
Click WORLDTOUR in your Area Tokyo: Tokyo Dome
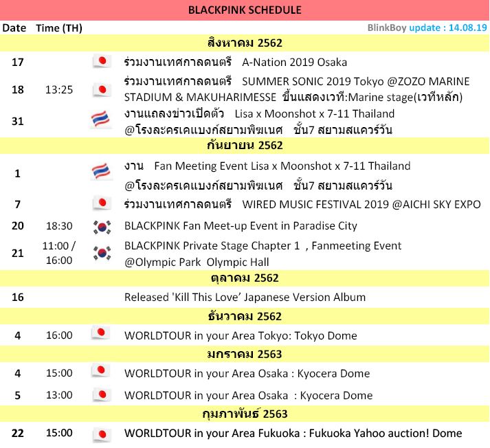click(x=241, y=335)
